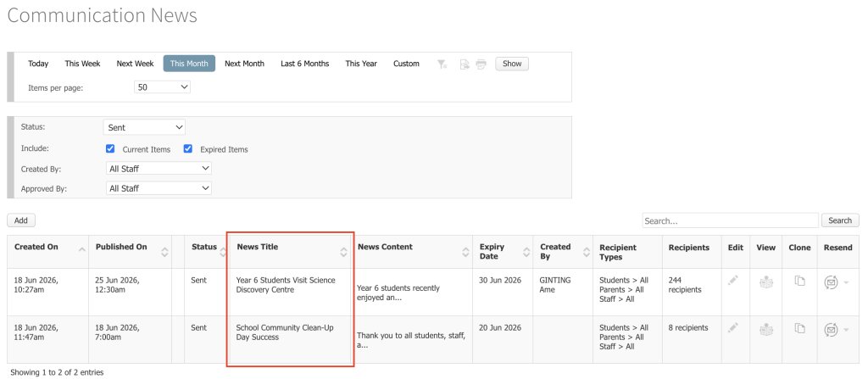Select the Next Month date range
This screenshot has width=868, height=379.
point(244,64)
